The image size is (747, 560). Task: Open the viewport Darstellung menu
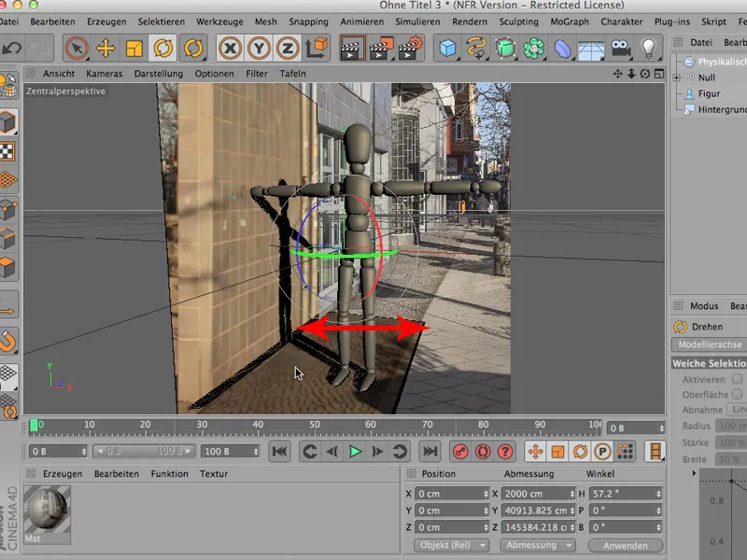[158, 74]
